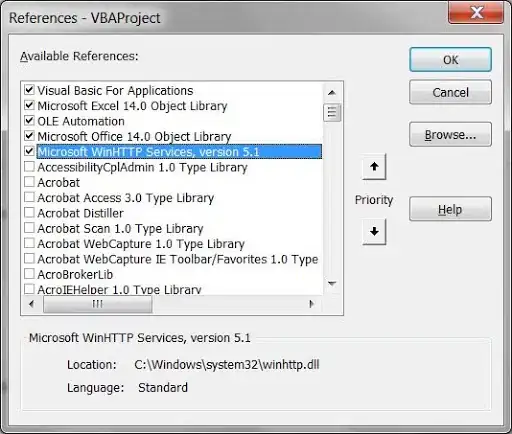Image resolution: width=512 pixels, height=434 pixels.
Task: Click location path C:\Windows\system32\winhttp.dll
Action: (x=227, y=364)
